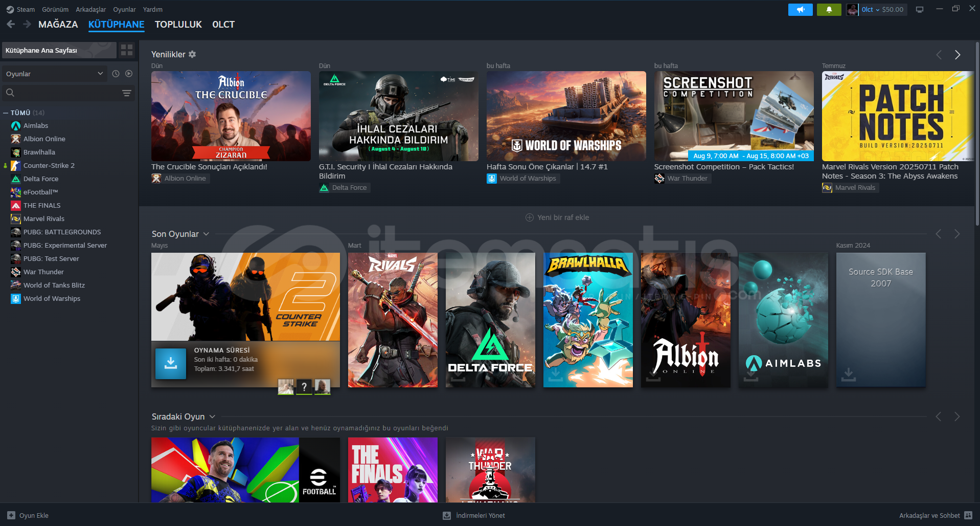This screenshot has height=526, width=980.
Task: Show previous Yenilikler news items
Action: pos(939,54)
